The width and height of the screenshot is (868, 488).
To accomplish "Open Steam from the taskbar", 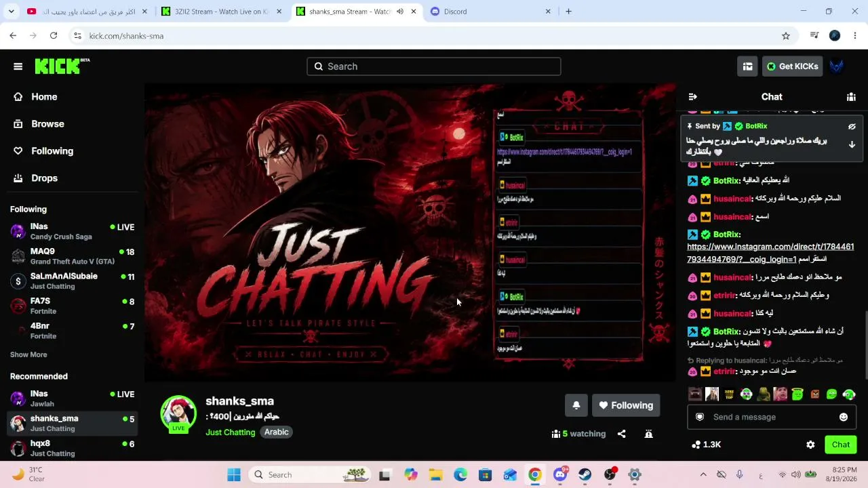I will (585, 474).
